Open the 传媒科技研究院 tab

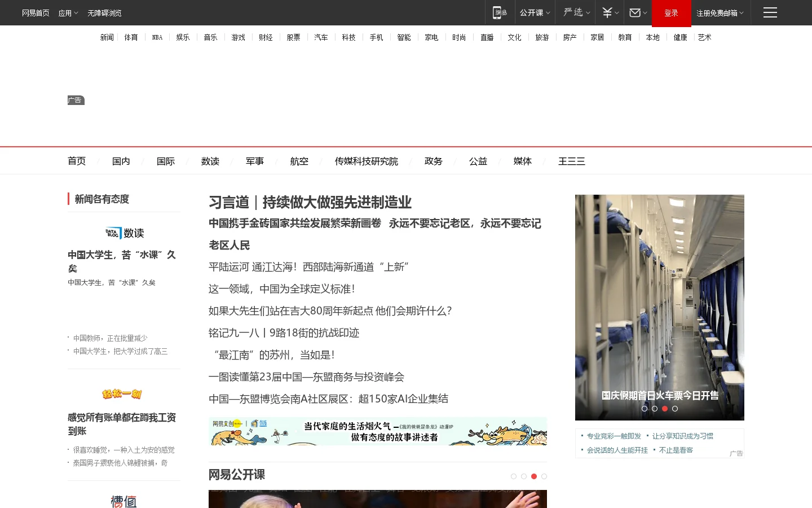[x=367, y=161]
